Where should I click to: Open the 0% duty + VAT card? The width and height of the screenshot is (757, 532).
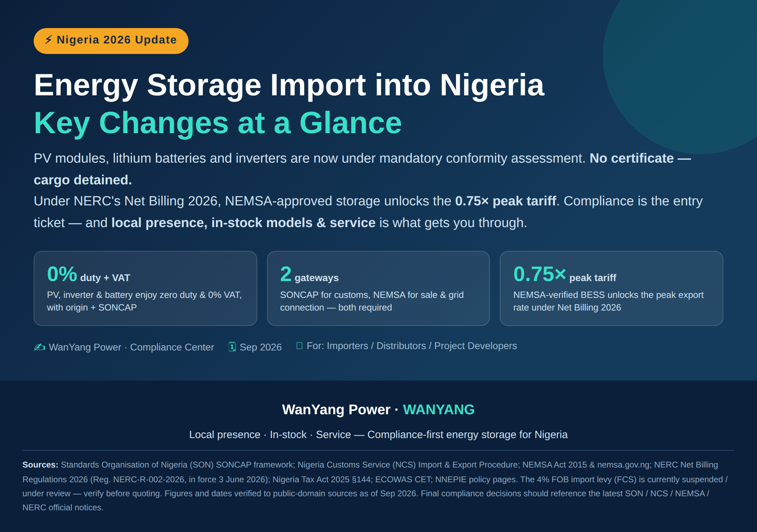point(145,288)
